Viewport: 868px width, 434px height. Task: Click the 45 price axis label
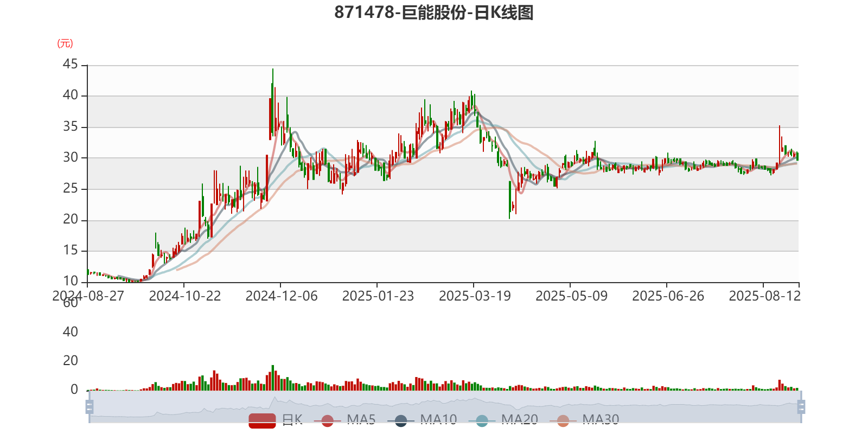click(x=71, y=65)
